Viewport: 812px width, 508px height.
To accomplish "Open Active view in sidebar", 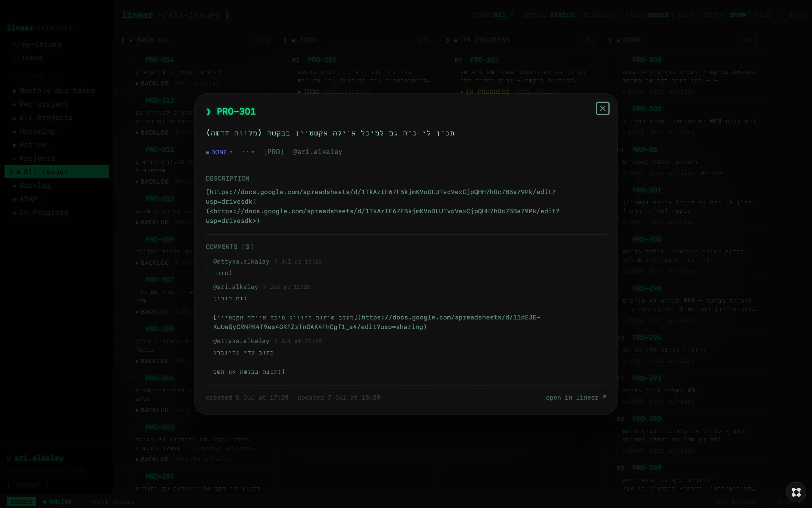I will (x=56, y=145).
